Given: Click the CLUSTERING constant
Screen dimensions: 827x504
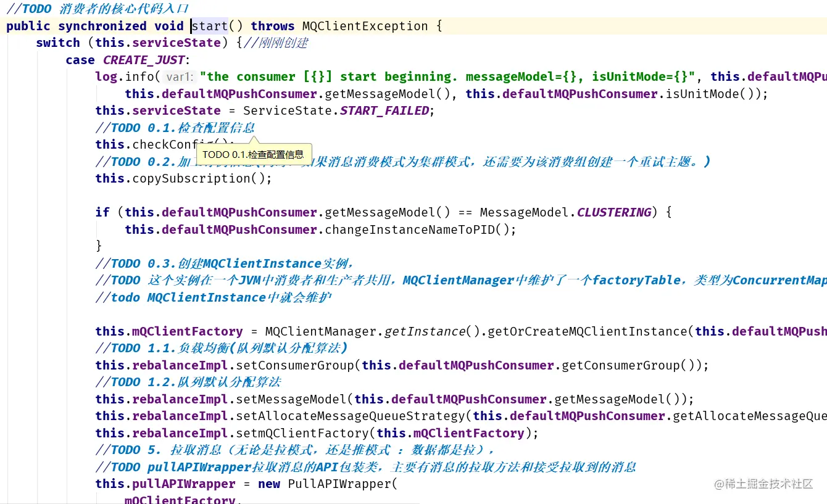Looking at the screenshot, I should pyautogui.click(x=614, y=212).
